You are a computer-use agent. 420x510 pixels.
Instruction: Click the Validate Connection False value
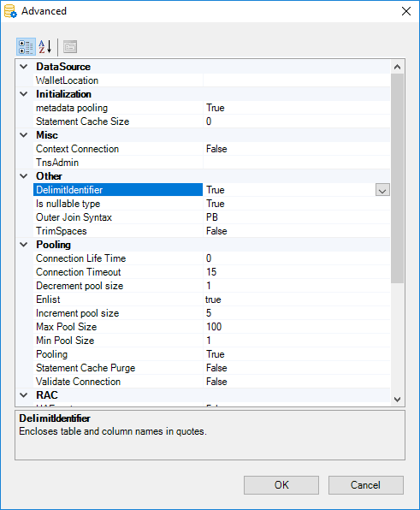[x=297, y=381]
